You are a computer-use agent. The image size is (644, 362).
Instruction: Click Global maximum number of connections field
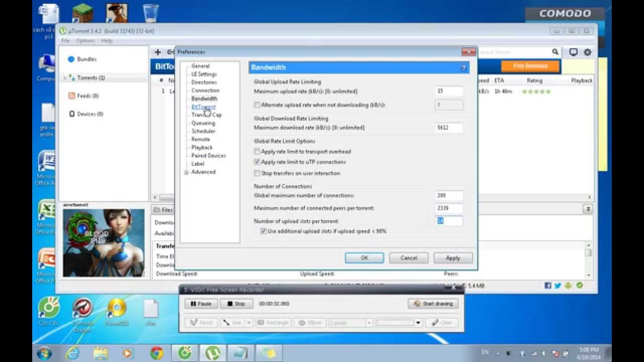coord(449,196)
